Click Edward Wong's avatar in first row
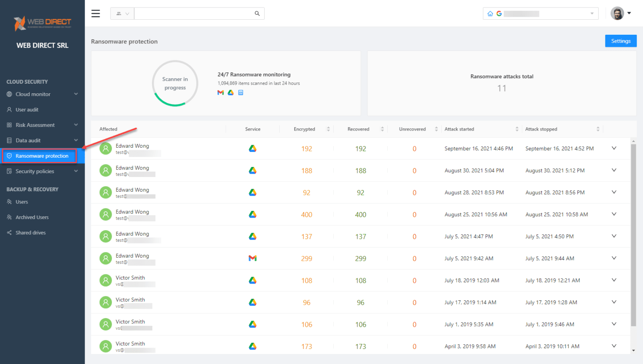643x364 pixels. click(105, 149)
